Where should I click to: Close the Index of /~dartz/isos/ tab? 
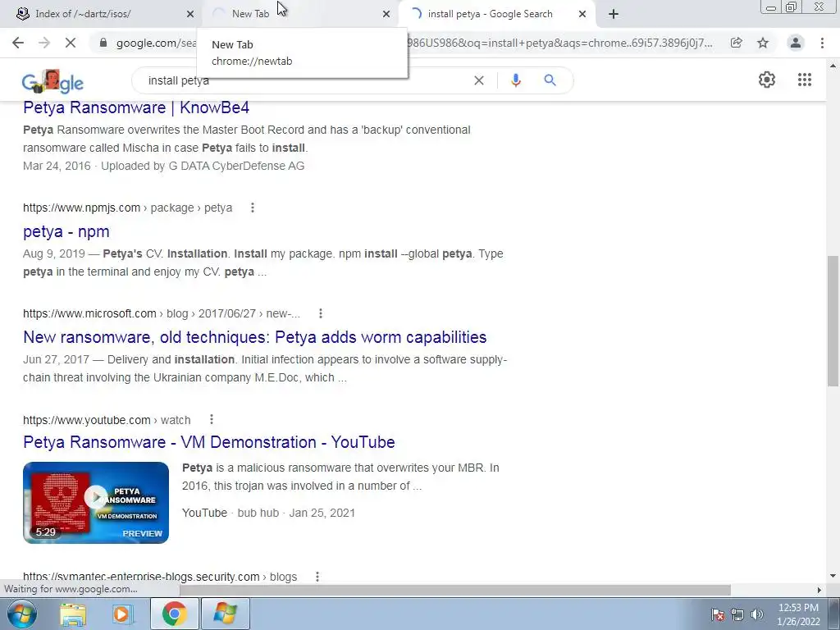pyautogui.click(x=190, y=14)
